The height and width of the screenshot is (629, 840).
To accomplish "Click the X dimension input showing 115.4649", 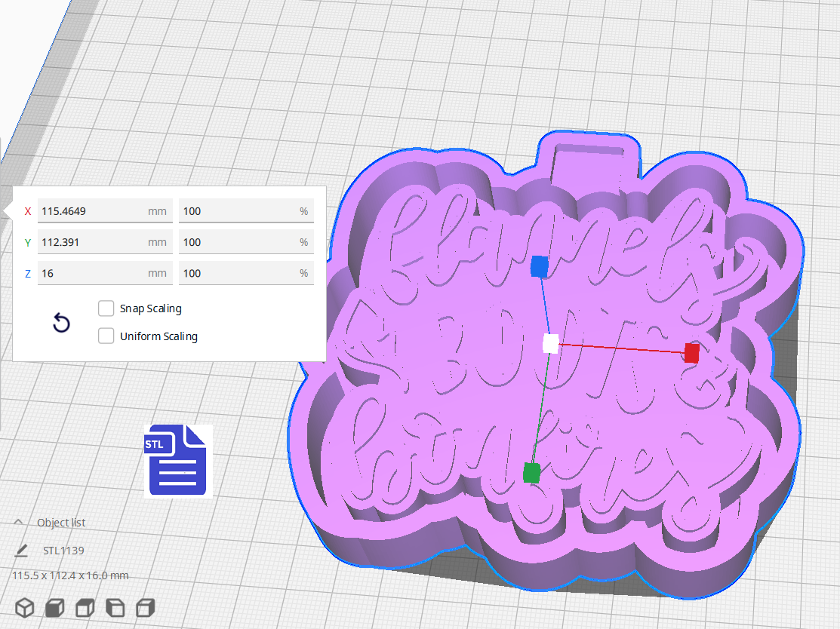I will tap(105, 211).
